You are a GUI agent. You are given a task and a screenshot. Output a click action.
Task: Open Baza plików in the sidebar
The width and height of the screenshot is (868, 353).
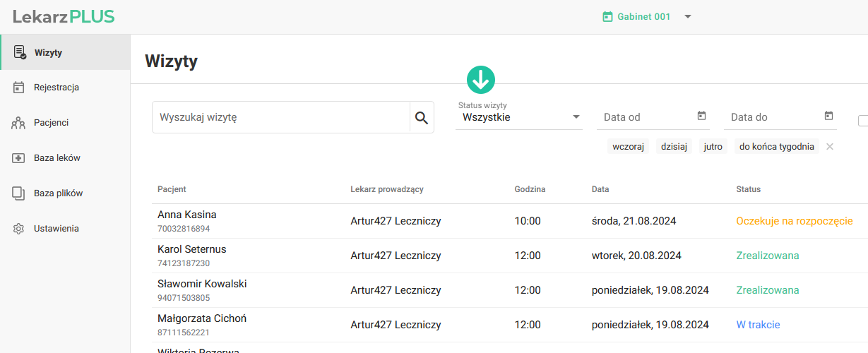(58, 193)
